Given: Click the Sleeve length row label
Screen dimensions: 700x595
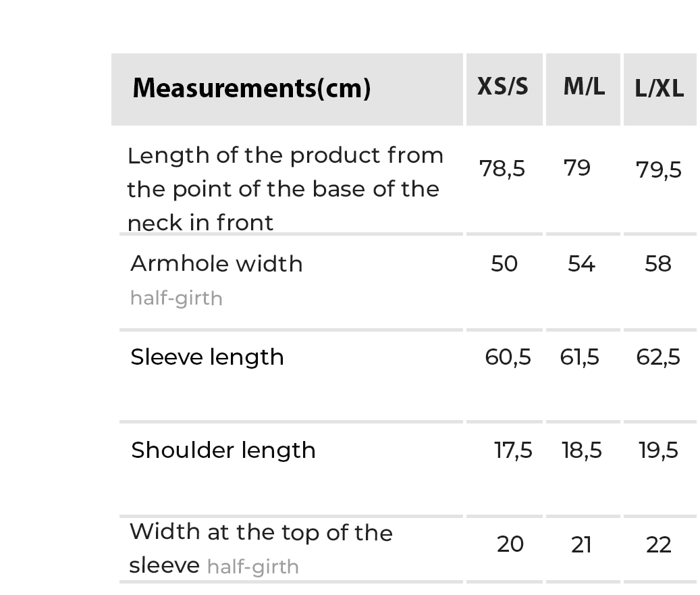Looking at the screenshot, I should pos(207,357).
